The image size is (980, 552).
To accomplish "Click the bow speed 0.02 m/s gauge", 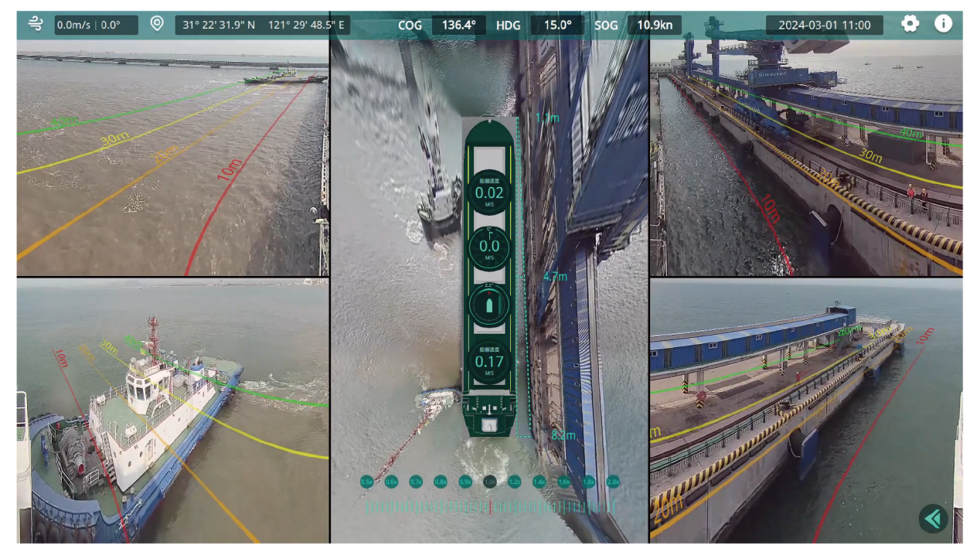I will 489,193.
